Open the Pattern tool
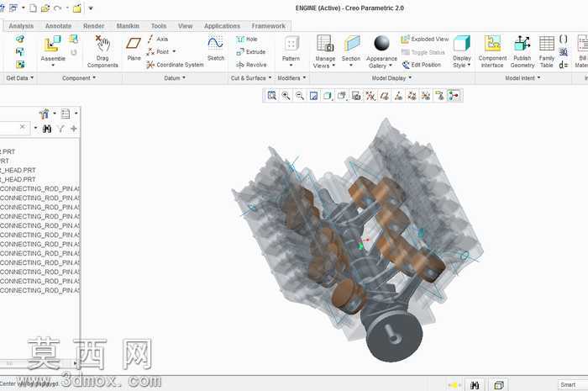Screen dimensions: 588x391 291,51
